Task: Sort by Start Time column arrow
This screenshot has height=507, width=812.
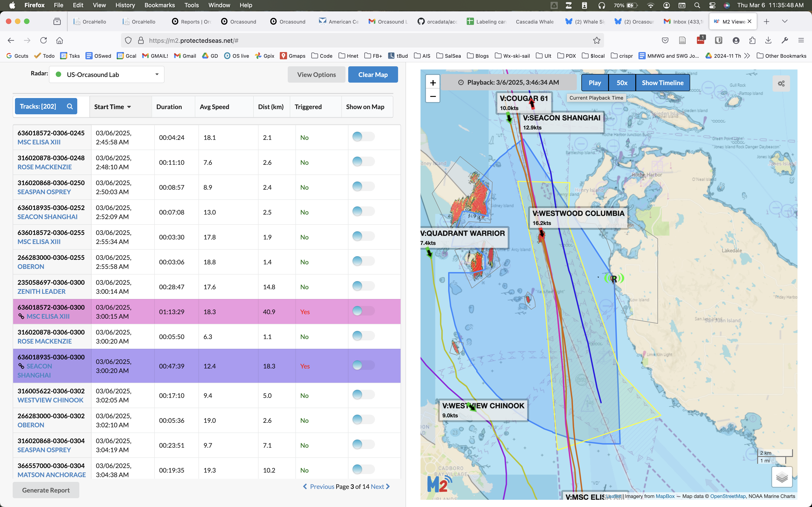Action: point(129,107)
